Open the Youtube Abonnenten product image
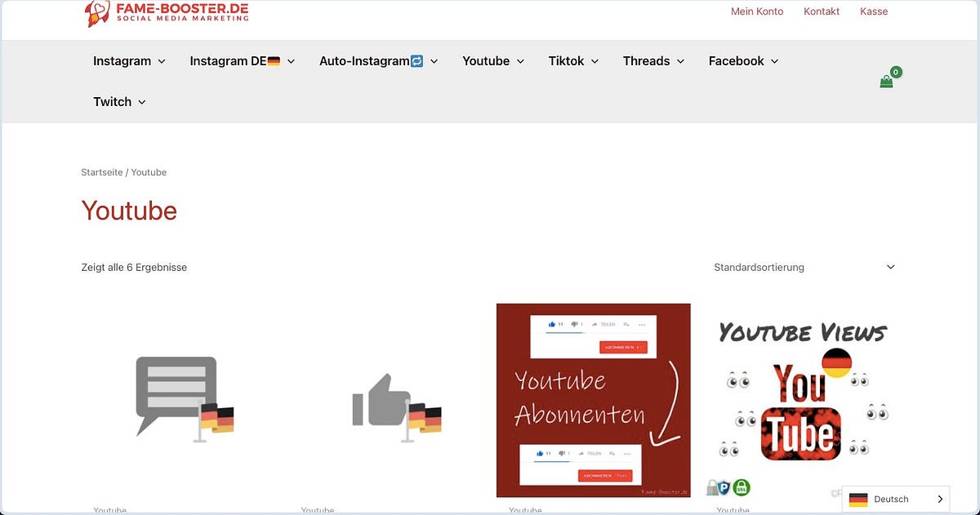The image size is (980, 515). [x=594, y=400]
